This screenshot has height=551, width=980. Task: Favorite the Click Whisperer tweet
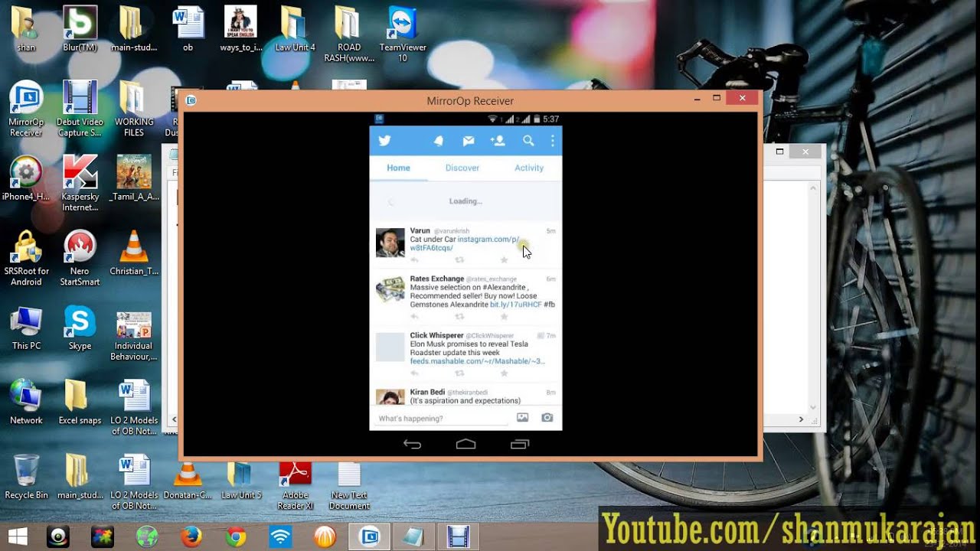click(504, 373)
